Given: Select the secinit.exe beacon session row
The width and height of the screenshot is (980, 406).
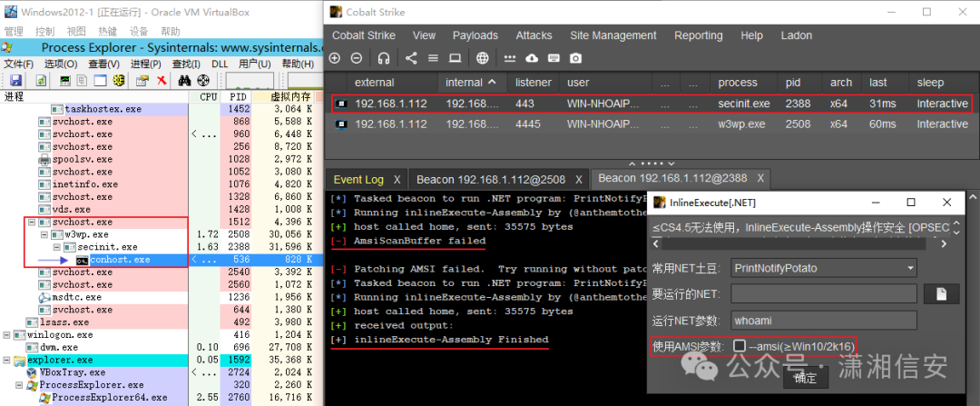Looking at the screenshot, I should [650, 104].
